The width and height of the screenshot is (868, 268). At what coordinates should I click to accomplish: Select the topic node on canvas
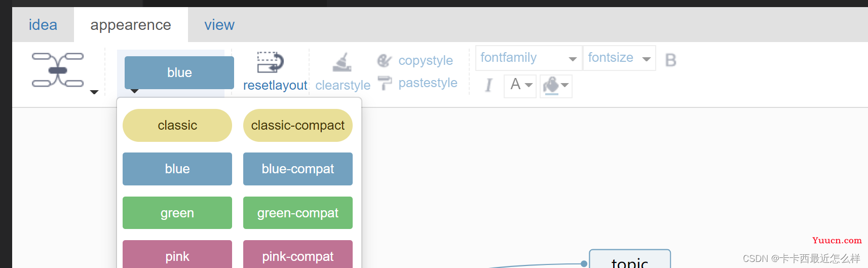click(630, 259)
